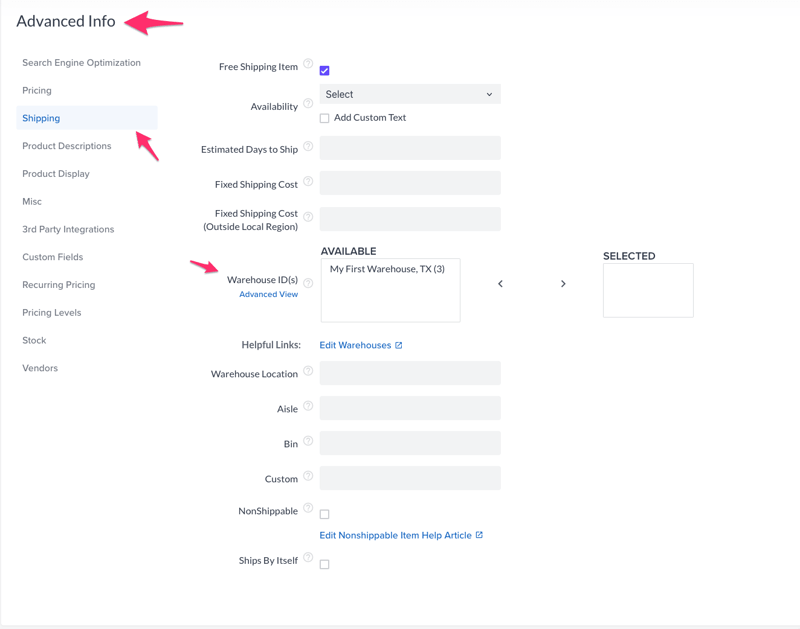Go to the Vendors section

click(x=40, y=368)
